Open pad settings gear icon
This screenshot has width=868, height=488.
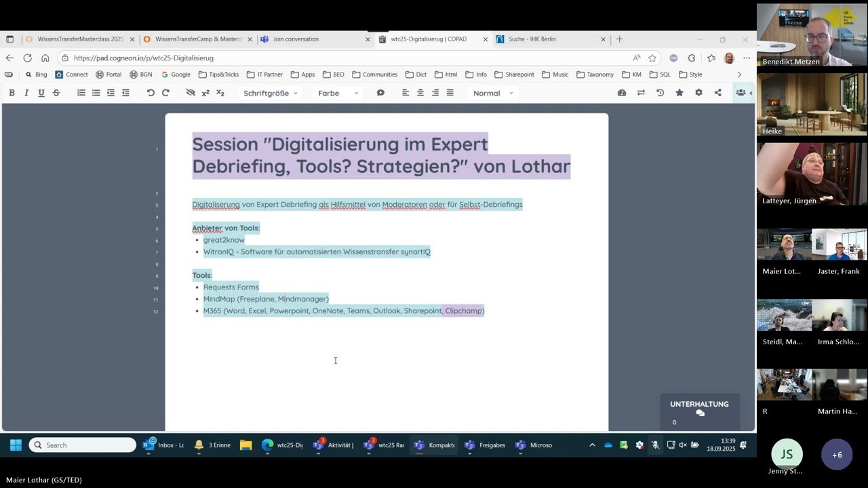point(698,93)
